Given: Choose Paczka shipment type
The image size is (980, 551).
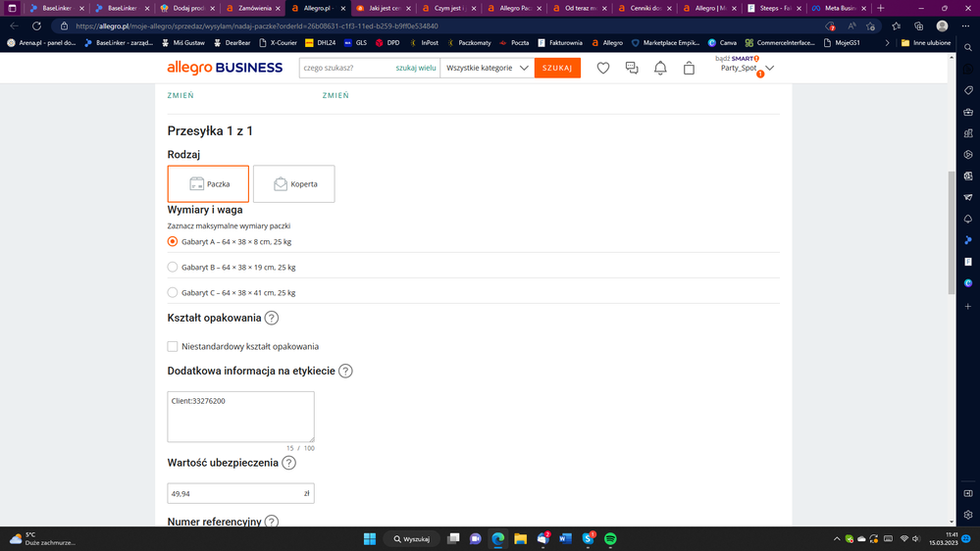Looking at the screenshot, I should [x=208, y=183].
